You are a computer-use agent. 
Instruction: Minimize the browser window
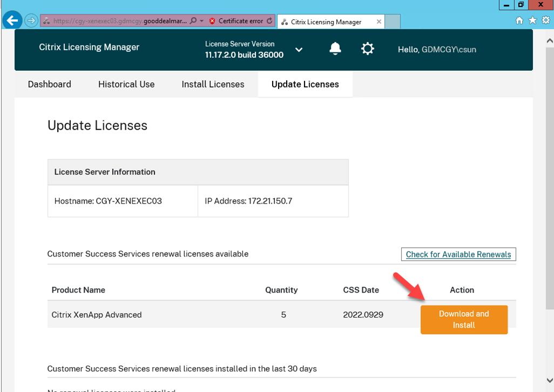[x=506, y=5]
